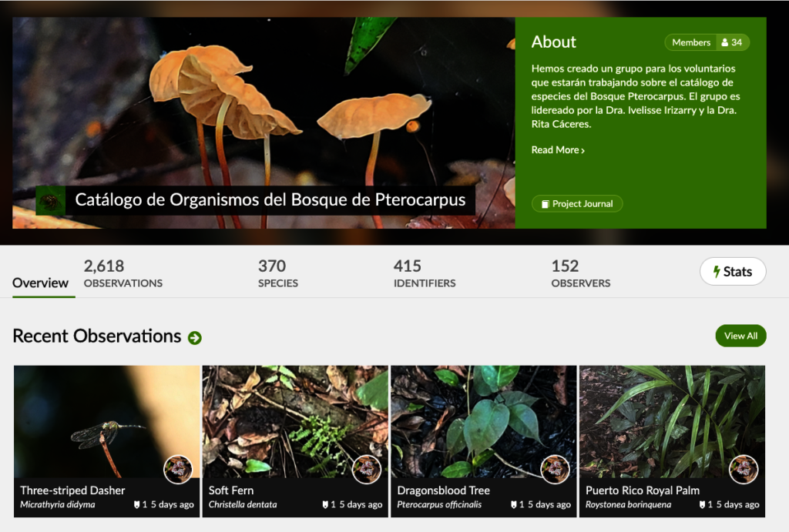Open the Stats button

pos(732,272)
